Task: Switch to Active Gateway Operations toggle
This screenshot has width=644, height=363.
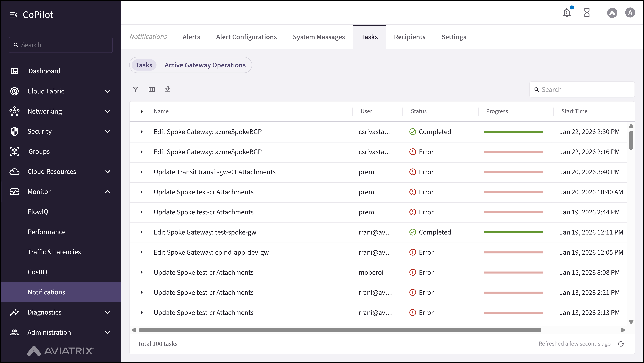Action: click(x=205, y=65)
